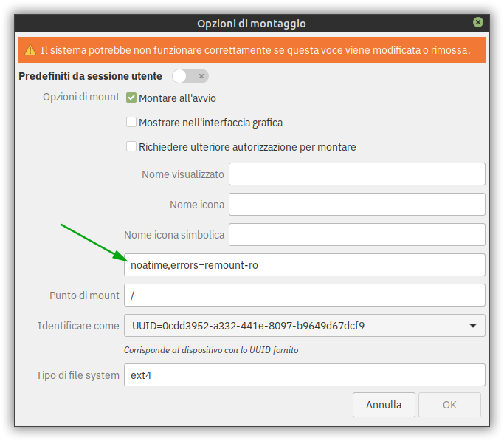Open the Identificare come UUID dropdown
This screenshot has width=504, height=441.
(x=305, y=326)
